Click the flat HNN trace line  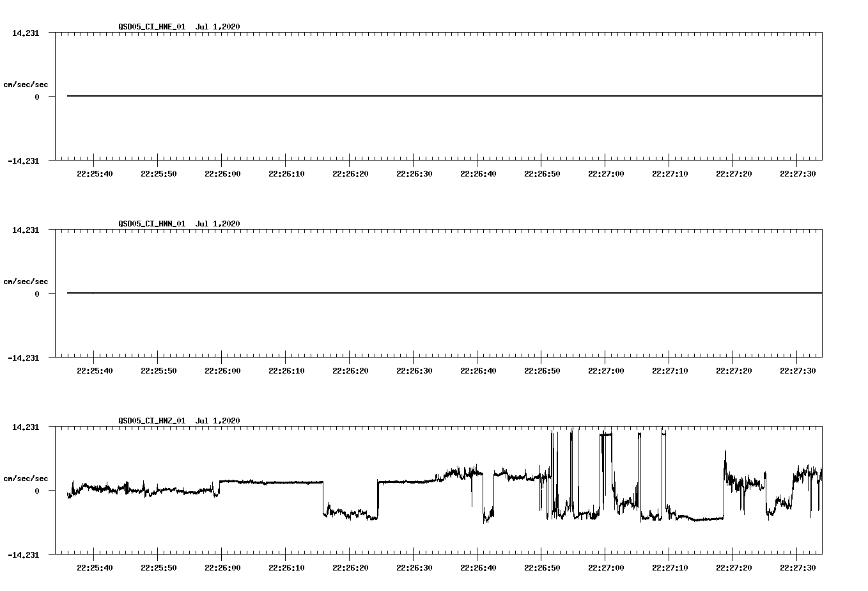point(444,293)
